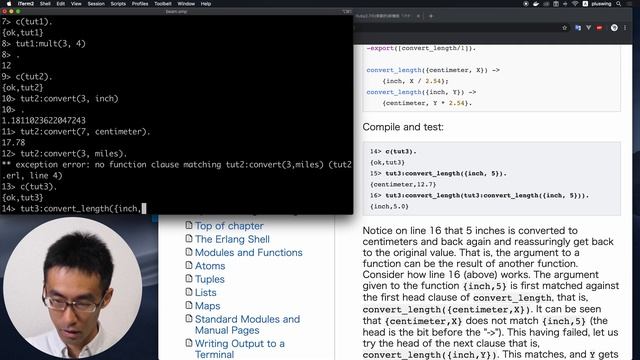This screenshot has height=360, width=640.
Task: Click the page icon beside 'The Erlang Shell'
Action: pyautogui.click(x=189, y=238)
